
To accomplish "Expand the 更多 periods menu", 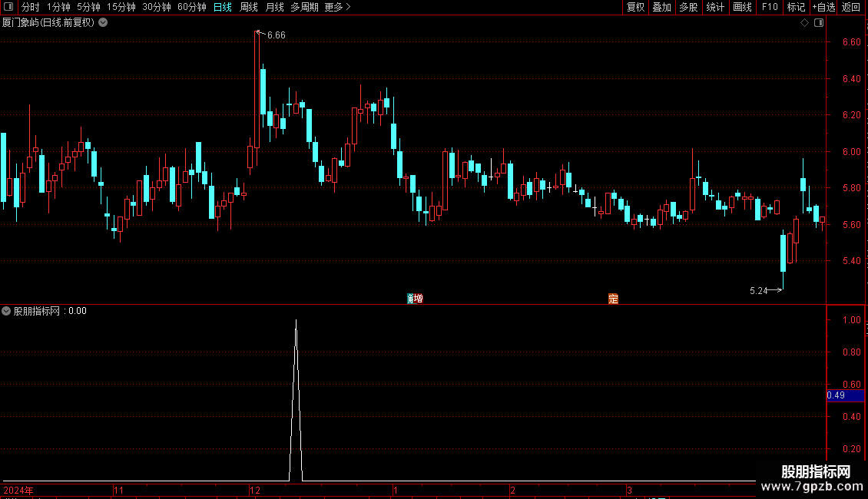I will pyautogui.click(x=337, y=7).
